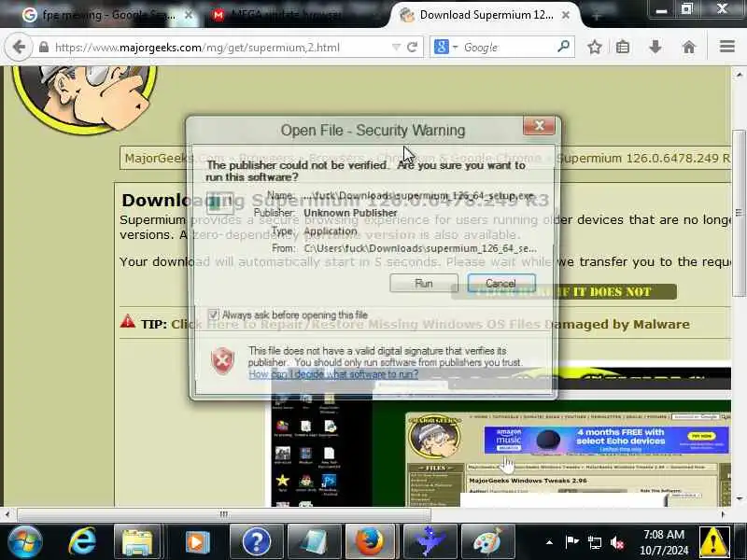Click the red TIP warning triangle icon
Viewport: 747px width, 560px height.
click(128, 321)
